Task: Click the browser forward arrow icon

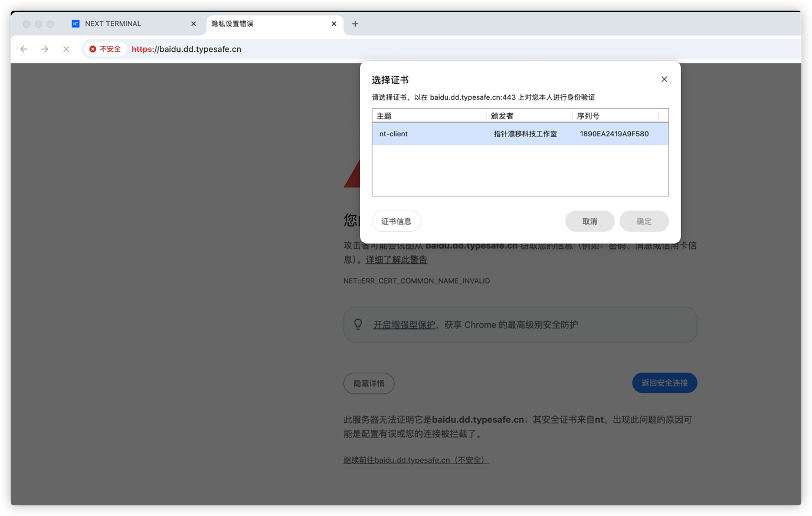Action: coord(45,49)
